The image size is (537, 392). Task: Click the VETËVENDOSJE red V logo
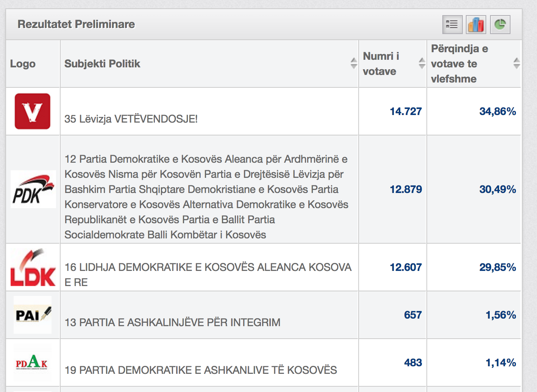click(33, 111)
